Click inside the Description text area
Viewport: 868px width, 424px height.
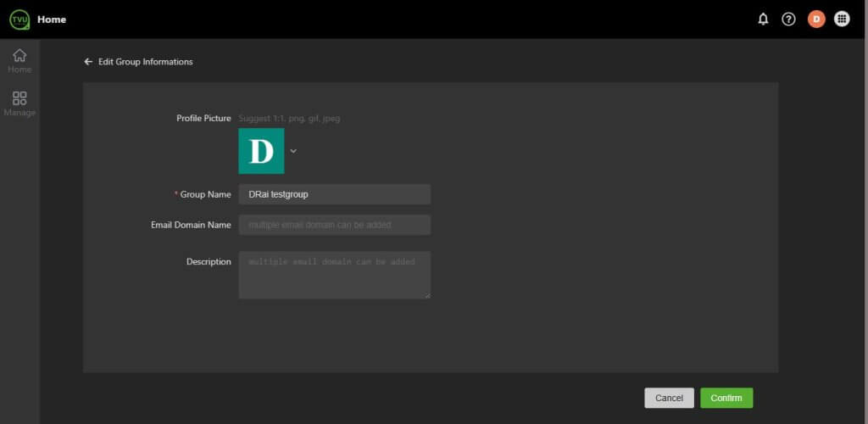334,275
